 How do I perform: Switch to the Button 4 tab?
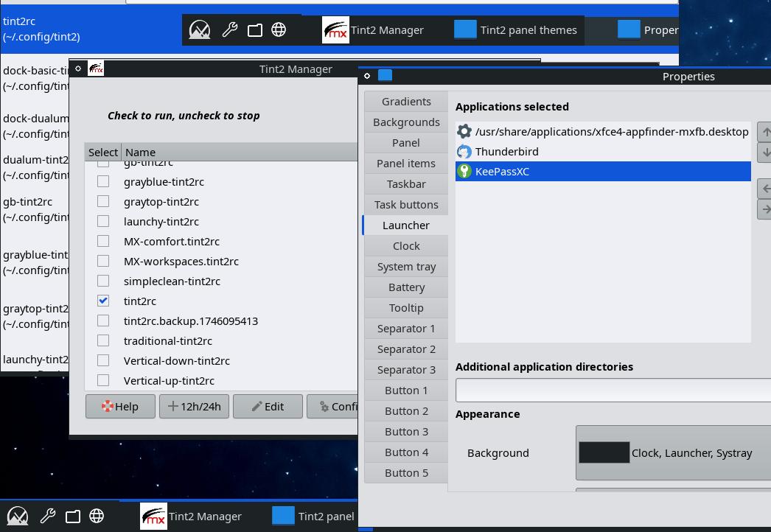click(406, 452)
